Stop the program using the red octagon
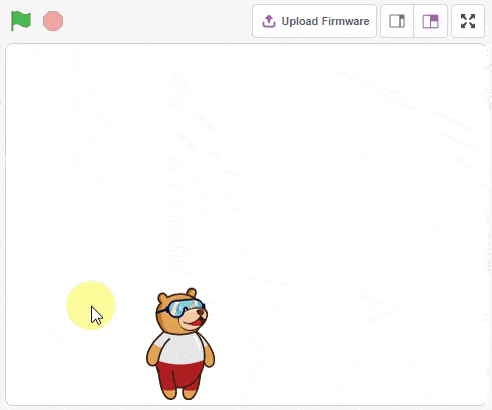This screenshot has width=492, height=410. tap(53, 21)
